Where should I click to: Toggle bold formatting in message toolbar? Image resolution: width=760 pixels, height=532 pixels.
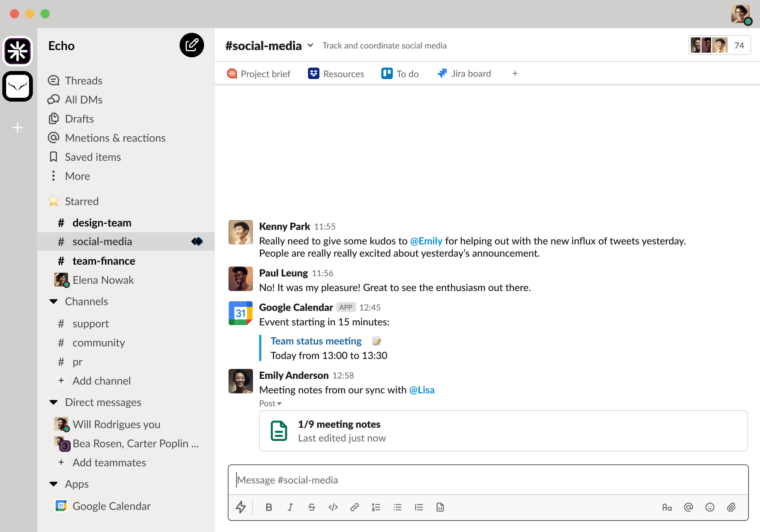269,507
